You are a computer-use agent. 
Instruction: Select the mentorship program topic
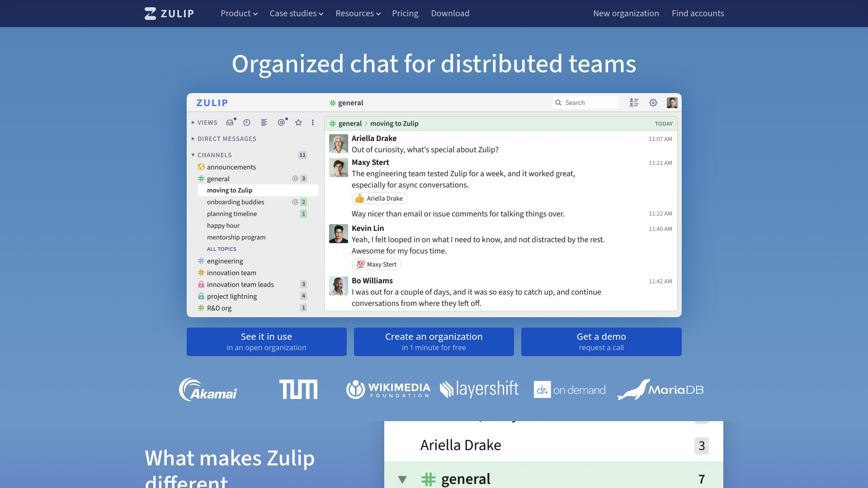(236, 237)
